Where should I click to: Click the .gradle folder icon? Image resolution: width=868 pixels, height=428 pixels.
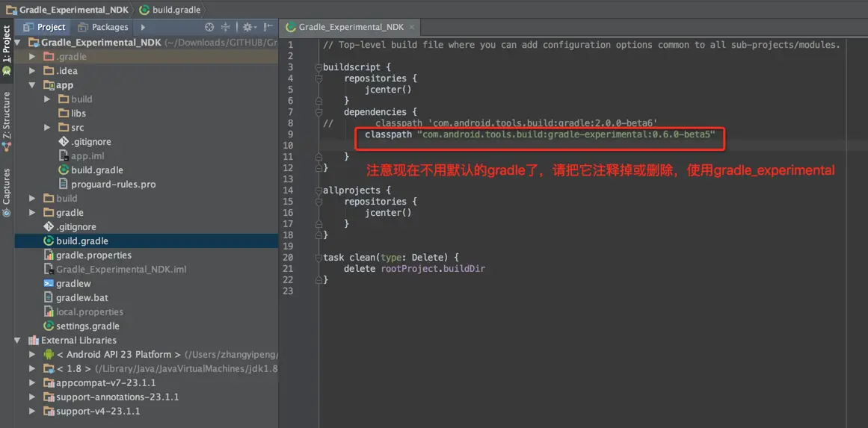tap(49, 57)
